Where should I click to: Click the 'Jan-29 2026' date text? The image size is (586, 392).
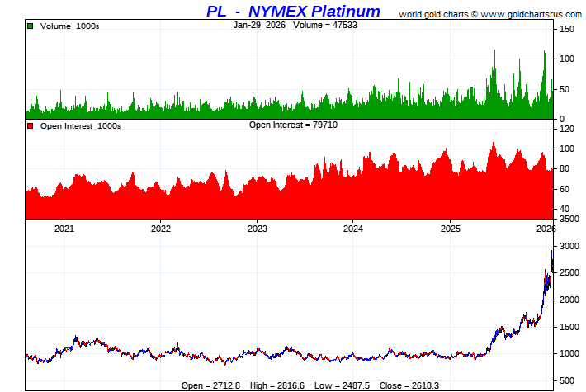click(259, 25)
